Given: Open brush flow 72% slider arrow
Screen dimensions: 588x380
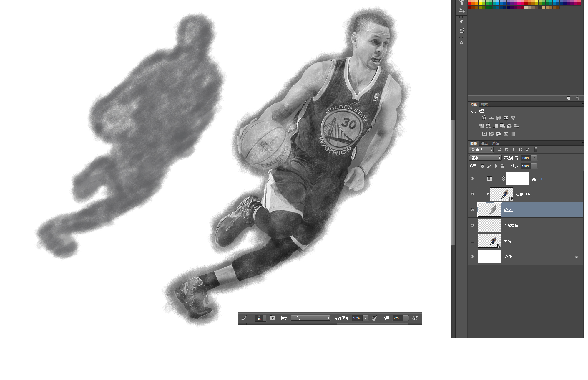Looking at the screenshot, I should click(406, 318).
